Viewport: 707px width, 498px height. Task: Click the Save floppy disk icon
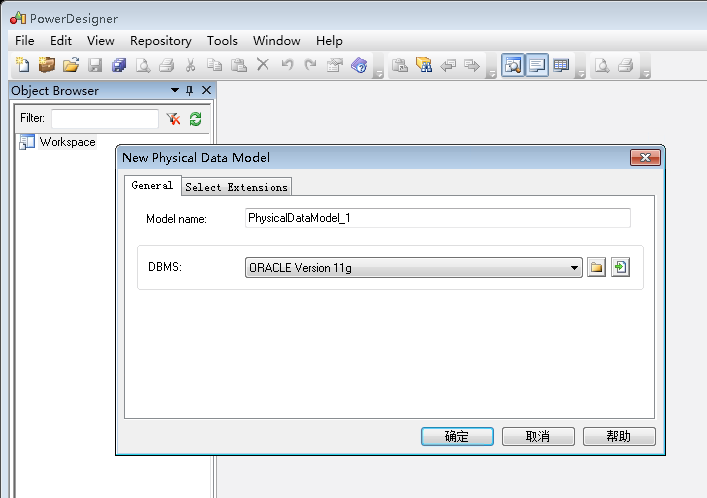pos(95,65)
